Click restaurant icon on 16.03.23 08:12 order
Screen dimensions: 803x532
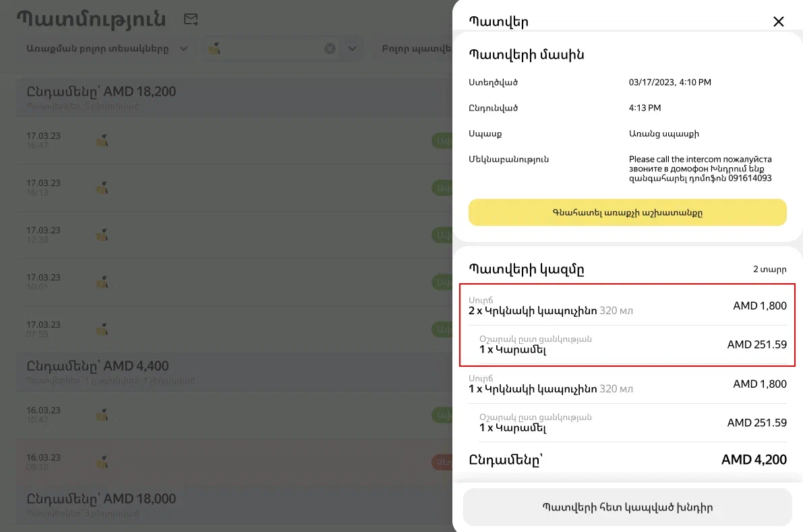(x=102, y=462)
